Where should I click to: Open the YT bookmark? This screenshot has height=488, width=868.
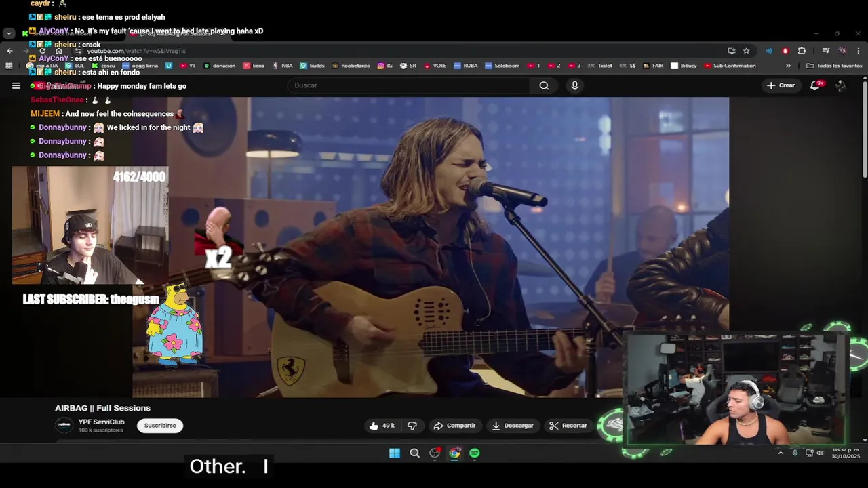click(x=188, y=66)
